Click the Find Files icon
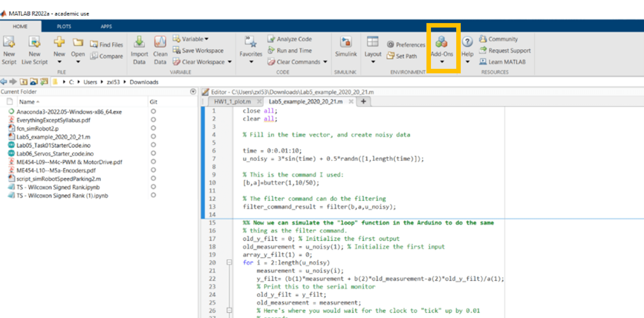This screenshot has width=644, height=318. coord(106,44)
